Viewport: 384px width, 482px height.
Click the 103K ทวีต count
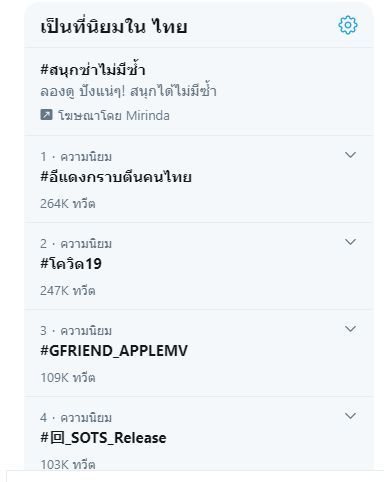point(68,464)
